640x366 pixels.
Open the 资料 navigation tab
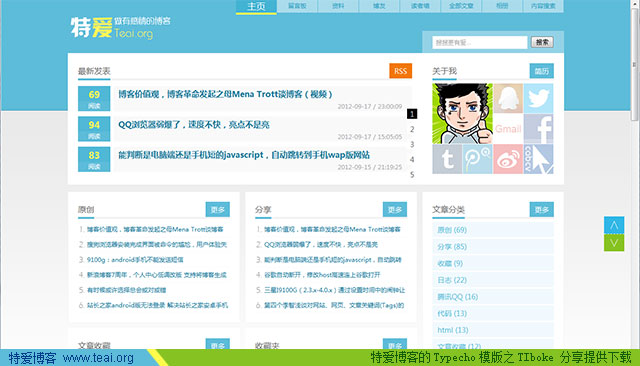(x=338, y=6)
